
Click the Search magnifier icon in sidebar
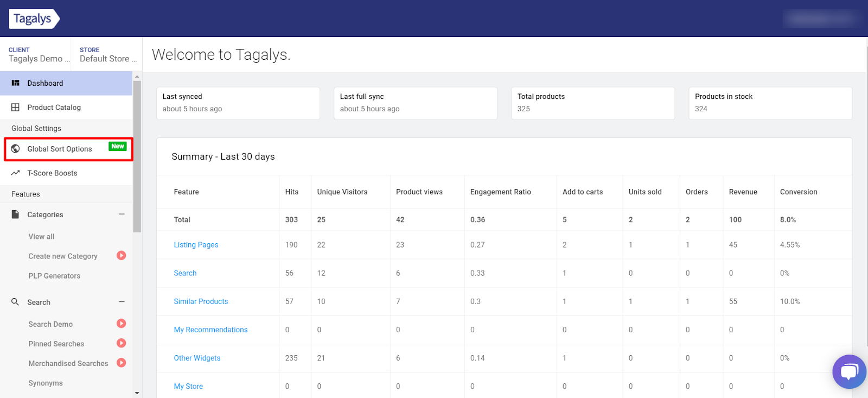pyautogui.click(x=15, y=302)
